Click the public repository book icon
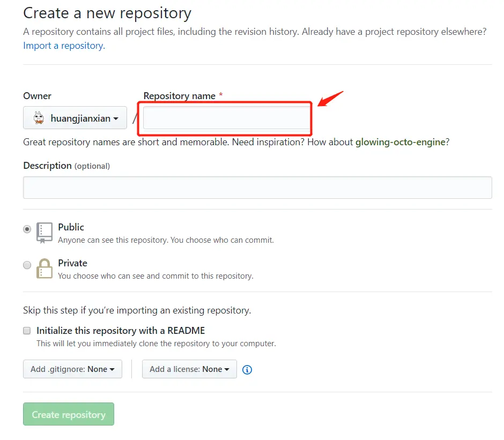Screen dimensions: 504x440 [45, 233]
